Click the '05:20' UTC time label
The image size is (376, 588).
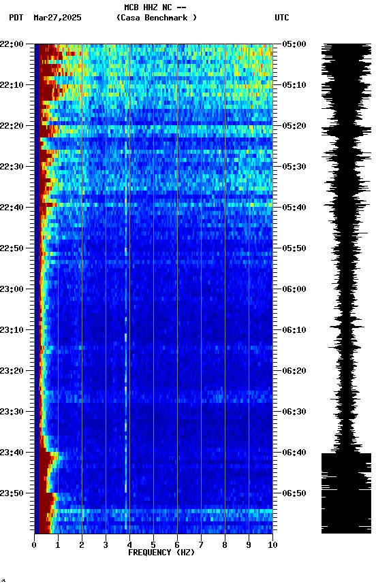click(x=294, y=126)
